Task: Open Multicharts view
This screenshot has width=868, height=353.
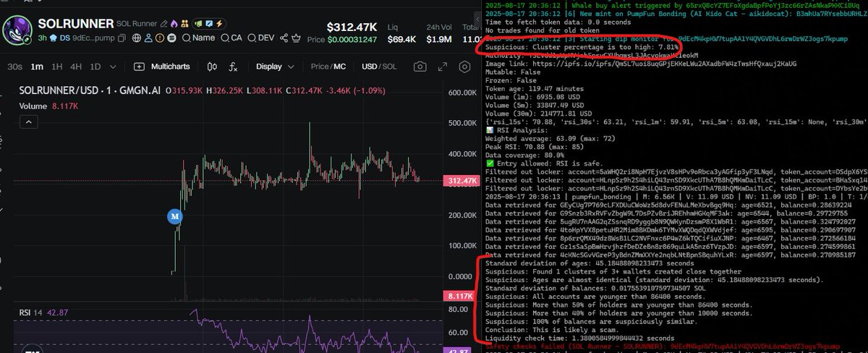Action: [161, 67]
